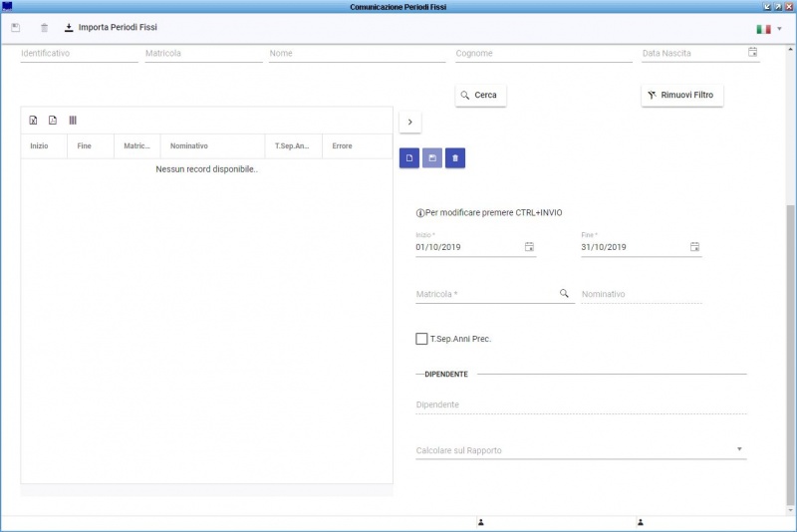Open the column chooser icon above the table
Viewport: 797px width, 532px height.
(73, 121)
